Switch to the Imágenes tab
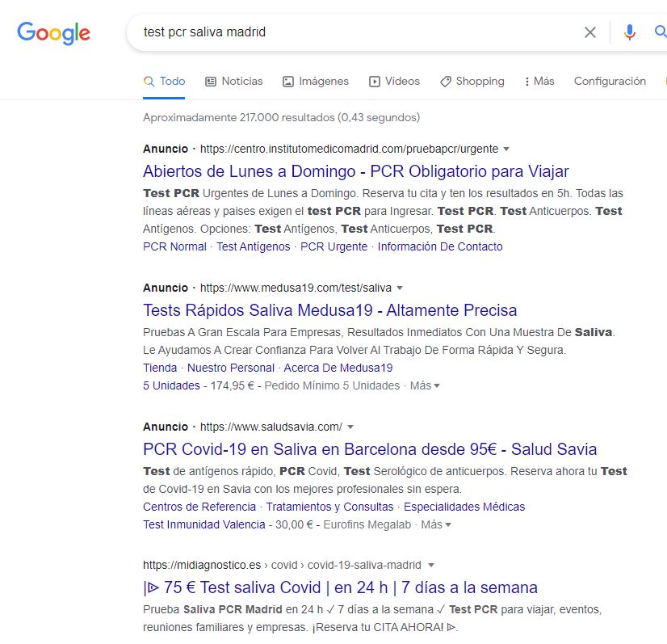Viewport: 667px width, 644px height. pyautogui.click(x=315, y=82)
